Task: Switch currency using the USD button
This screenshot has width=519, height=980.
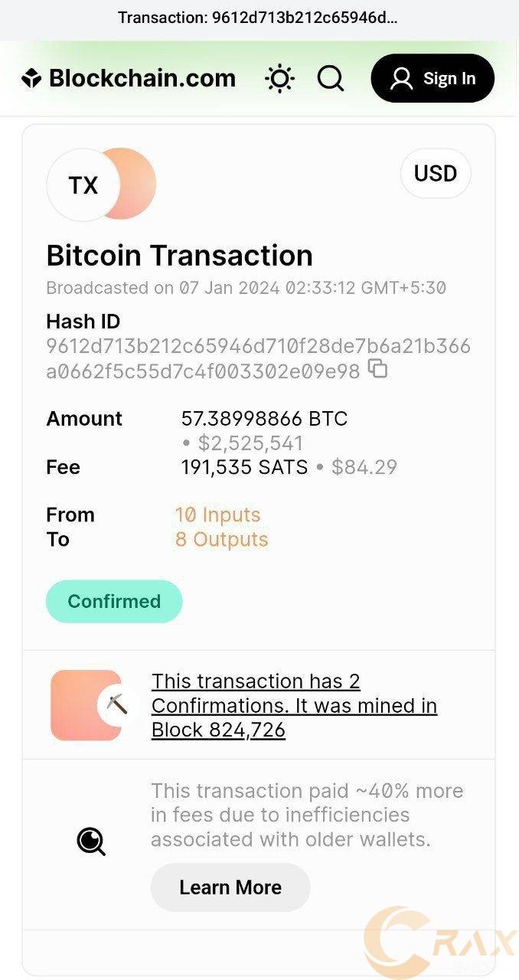Action: tap(435, 174)
